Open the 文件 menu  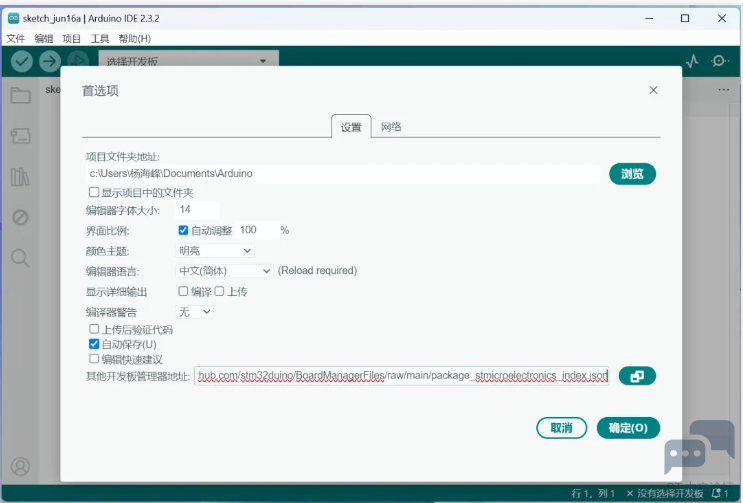[x=16, y=38]
